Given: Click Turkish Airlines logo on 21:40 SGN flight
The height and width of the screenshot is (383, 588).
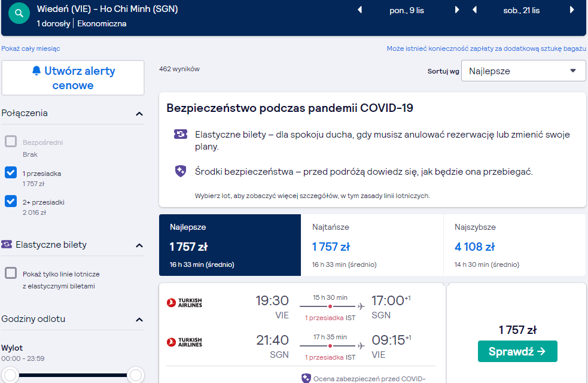Looking at the screenshot, I should click(x=184, y=342).
